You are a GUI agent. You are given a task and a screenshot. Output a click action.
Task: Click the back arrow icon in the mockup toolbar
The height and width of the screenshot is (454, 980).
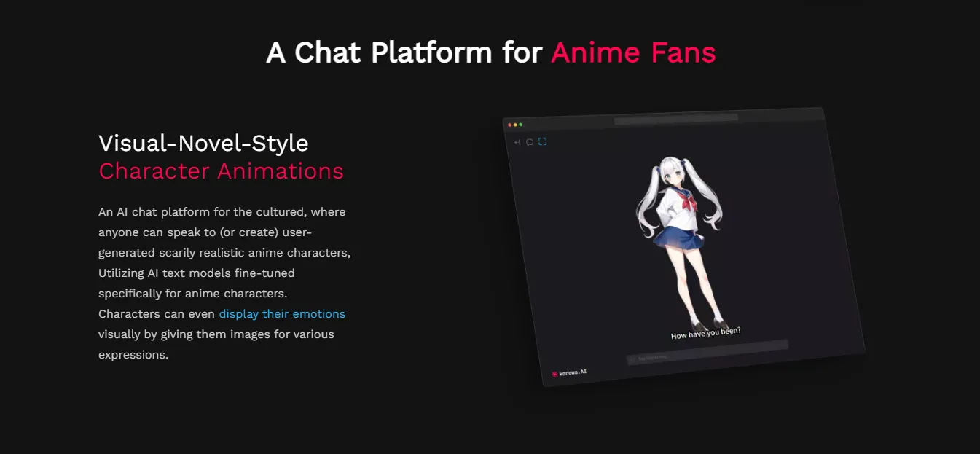tap(517, 141)
